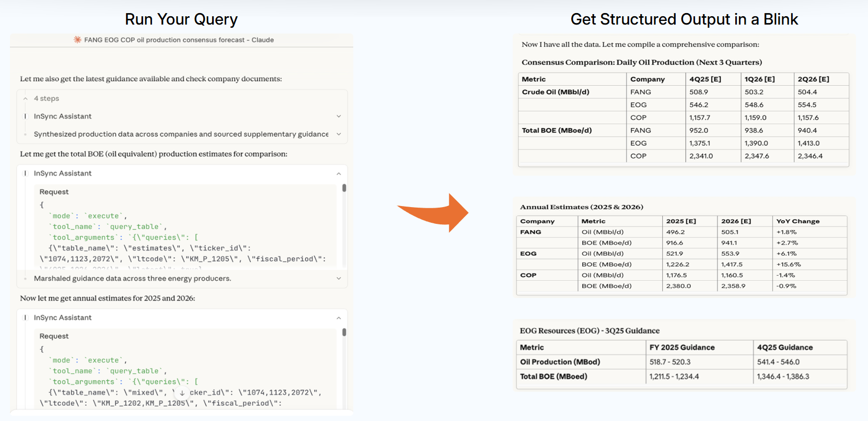Image resolution: width=868 pixels, height=421 pixels.
Task: Click the '2026 [E]' column header
Action: pos(736,221)
